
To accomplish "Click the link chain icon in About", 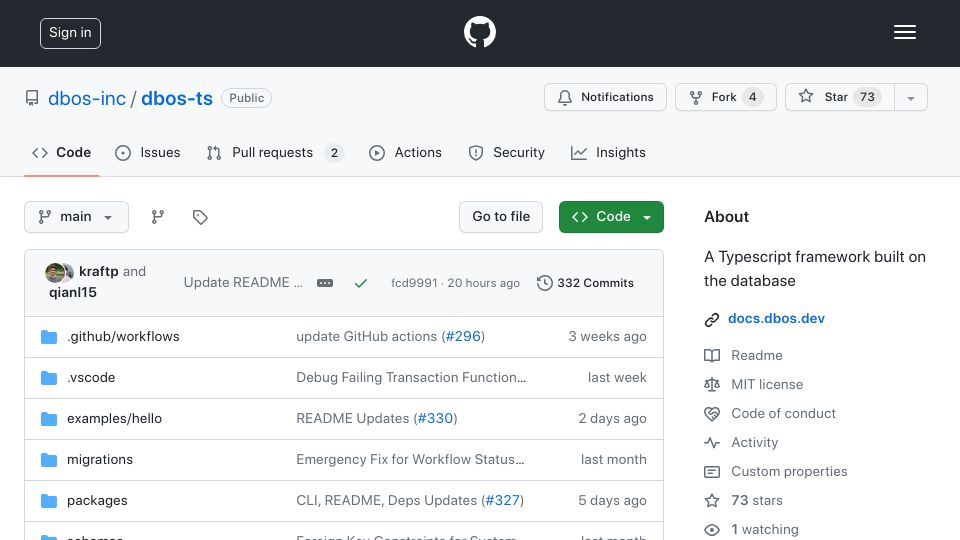I will (x=711, y=320).
